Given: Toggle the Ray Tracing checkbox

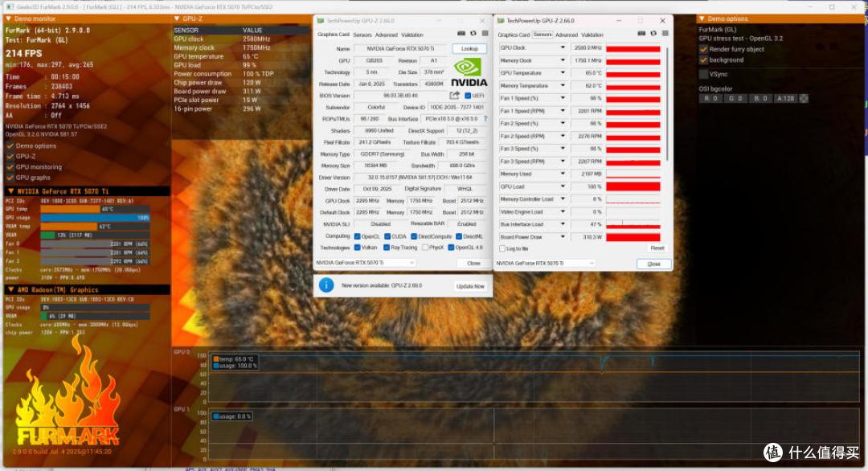Looking at the screenshot, I should pos(387,248).
